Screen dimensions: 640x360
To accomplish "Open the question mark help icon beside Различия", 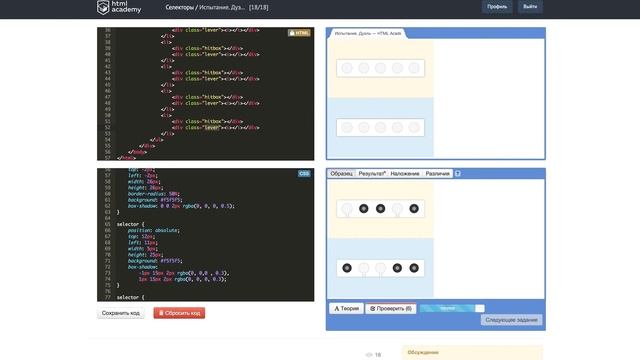I will (x=458, y=173).
